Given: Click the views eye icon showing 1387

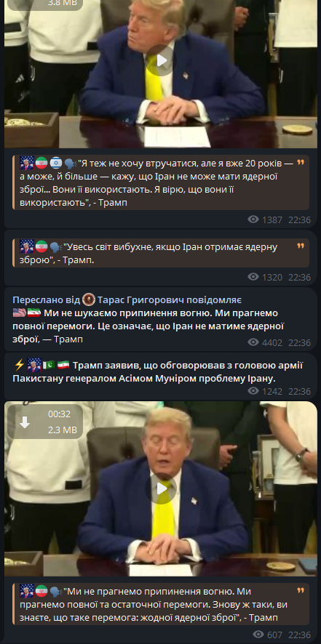Looking at the screenshot, I should [x=253, y=220].
